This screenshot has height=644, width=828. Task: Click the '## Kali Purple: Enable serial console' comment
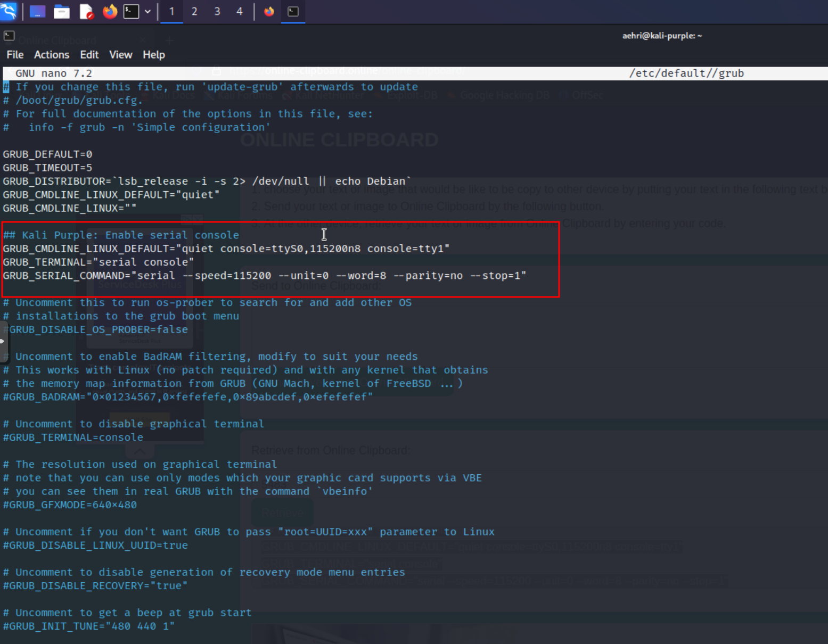pos(121,235)
